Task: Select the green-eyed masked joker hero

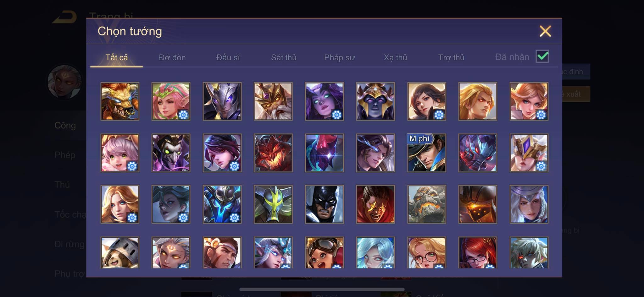Action: [x=171, y=153]
